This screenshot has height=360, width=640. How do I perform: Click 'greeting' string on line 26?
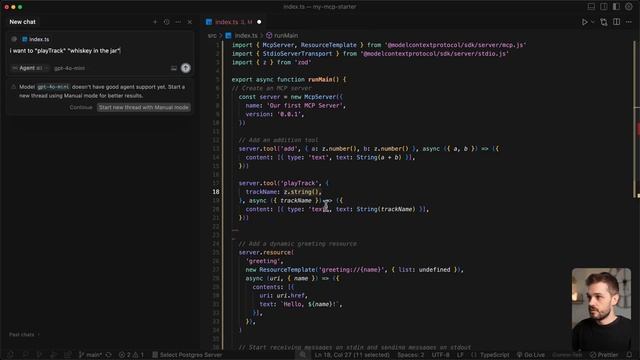pos(264,261)
